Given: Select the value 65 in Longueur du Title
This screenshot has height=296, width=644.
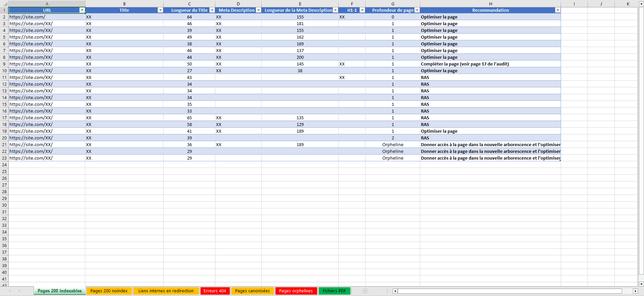Looking at the screenshot, I should point(189,118).
